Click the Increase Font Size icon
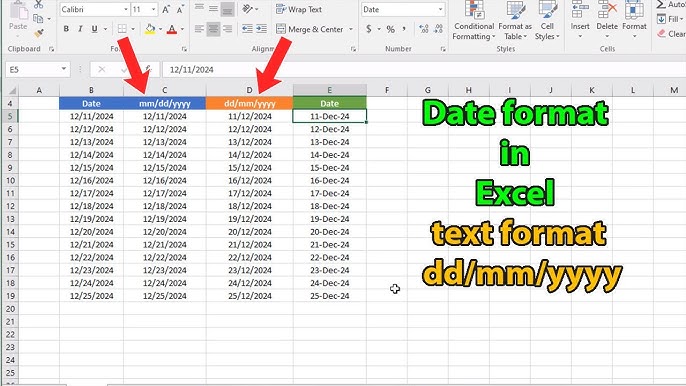Screen dimensions: 686x386 pos(166,9)
